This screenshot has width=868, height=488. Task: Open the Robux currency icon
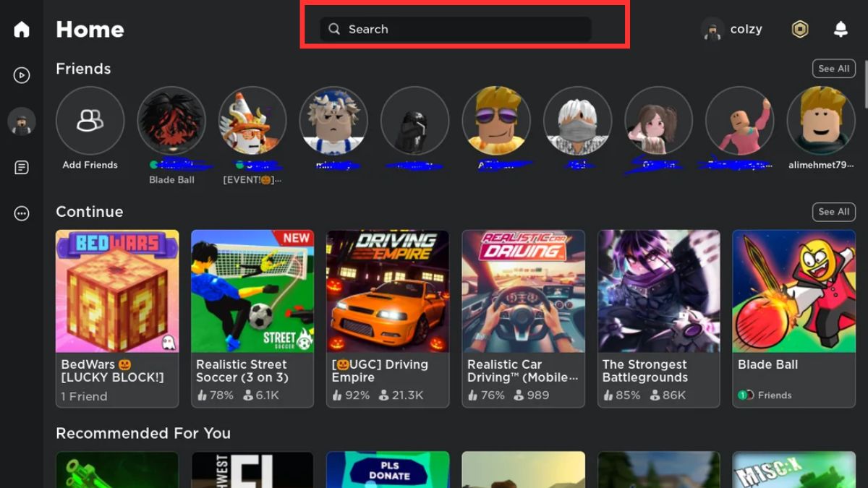click(799, 29)
